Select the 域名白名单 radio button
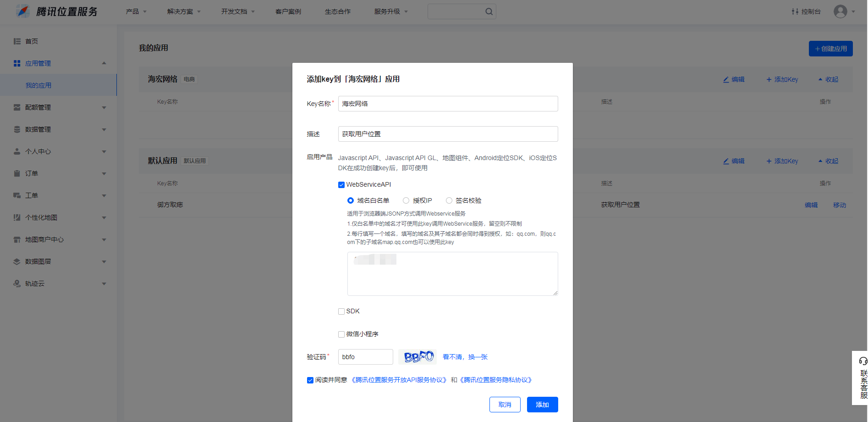 (351, 200)
